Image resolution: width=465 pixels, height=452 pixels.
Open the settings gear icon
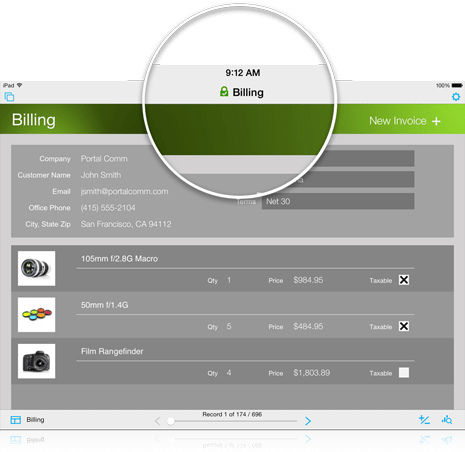(456, 97)
